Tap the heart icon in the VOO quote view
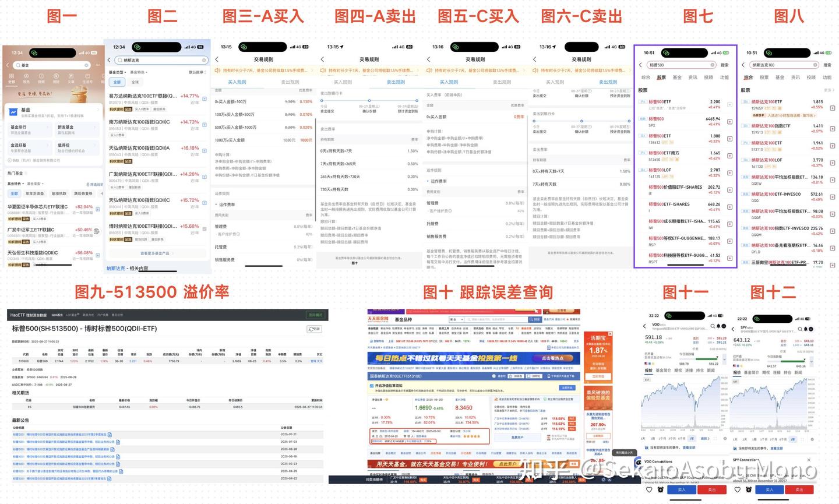Viewport: 839px width, 504px height. [649, 490]
